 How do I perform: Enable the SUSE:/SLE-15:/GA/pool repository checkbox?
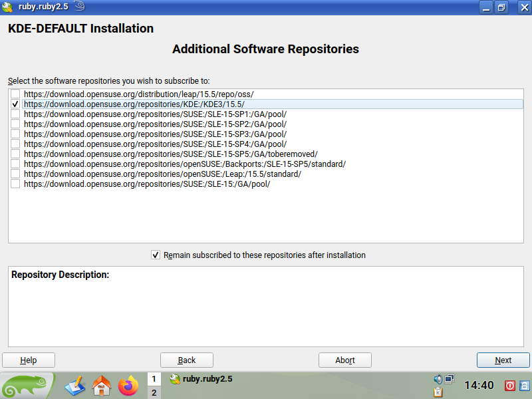pyautogui.click(x=15, y=184)
